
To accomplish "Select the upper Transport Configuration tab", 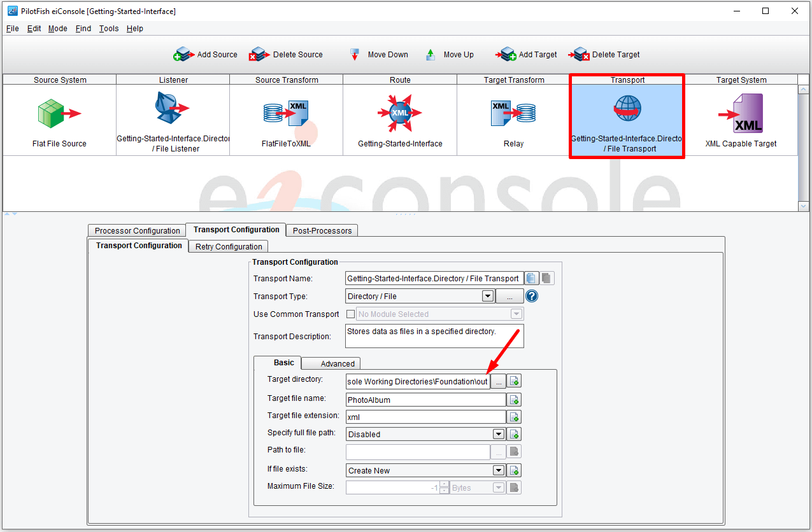I will (236, 230).
